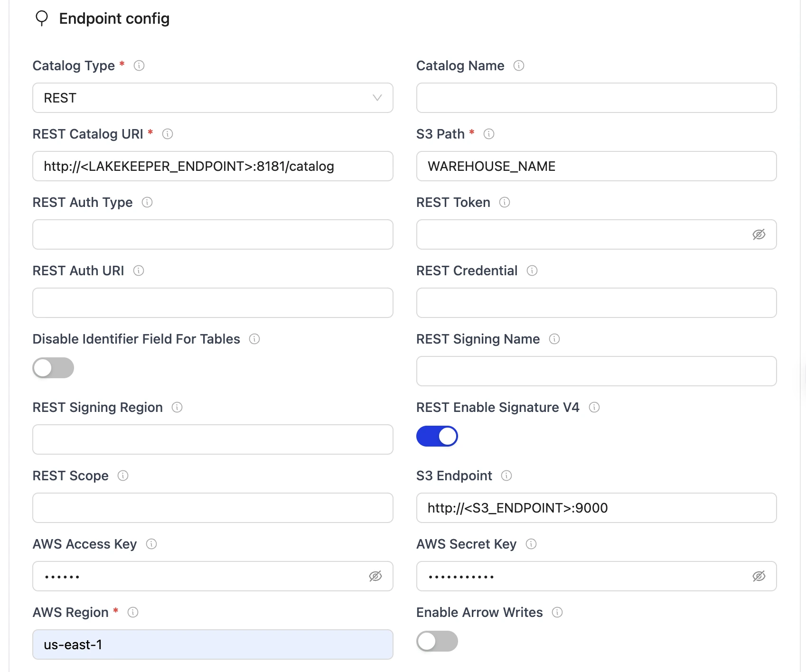Click the Enable Arrow Writes info icon
The width and height of the screenshot is (806, 672).
[557, 612]
